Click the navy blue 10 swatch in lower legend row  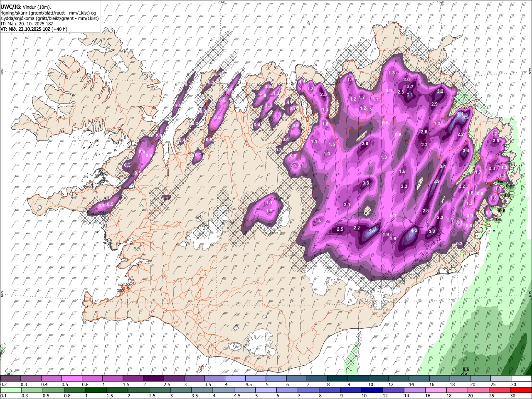(x=372, y=390)
